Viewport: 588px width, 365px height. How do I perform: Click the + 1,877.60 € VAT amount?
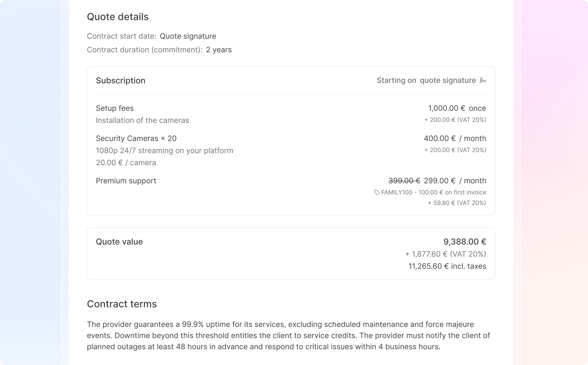point(446,254)
